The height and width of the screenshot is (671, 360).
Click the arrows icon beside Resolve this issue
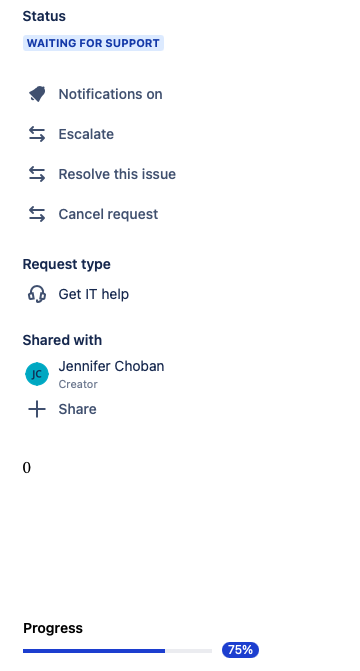point(37,174)
